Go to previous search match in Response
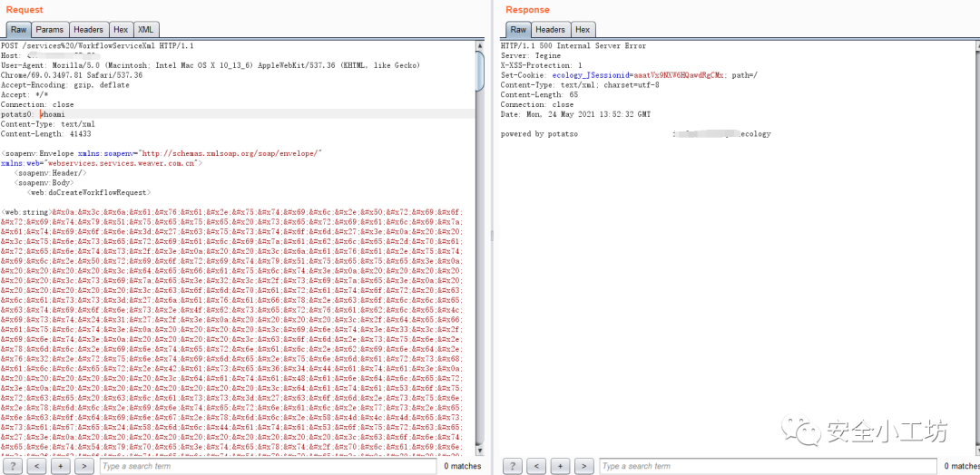This screenshot has width=980, height=475. 537,466
